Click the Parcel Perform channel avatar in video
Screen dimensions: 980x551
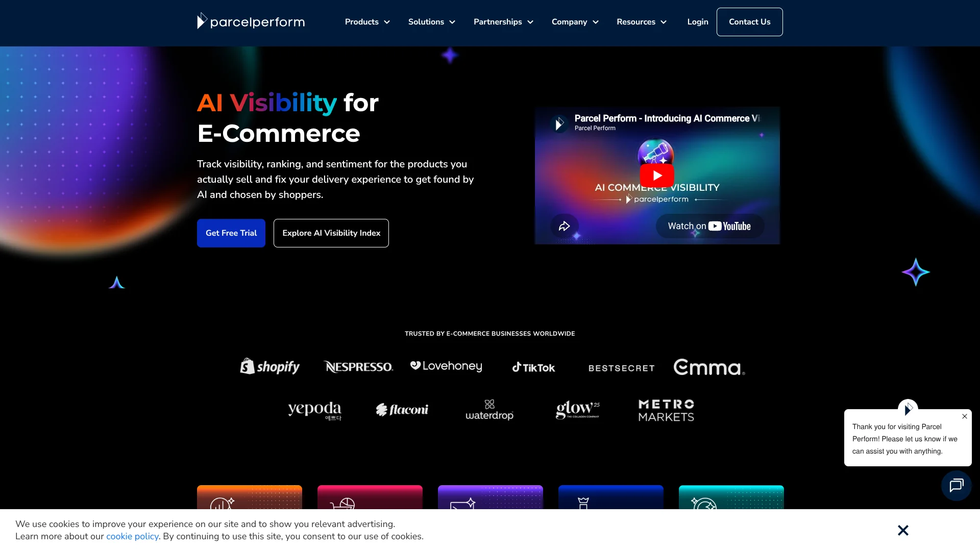click(x=559, y=123)
